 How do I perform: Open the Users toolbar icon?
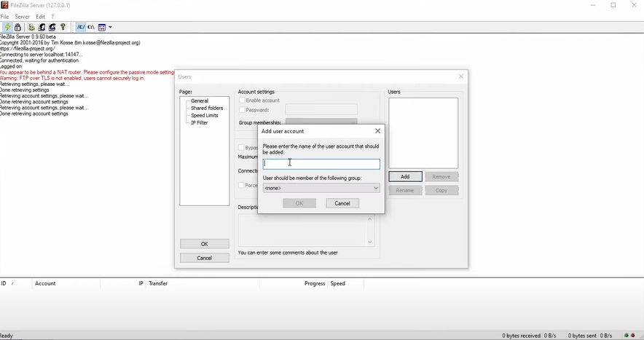[42, 27]
